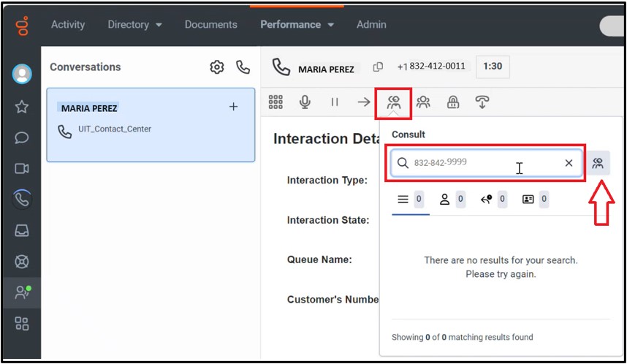Click the plus icon on Maria Perez conversation
This screenshot has width=627, height=364.
click(234, 107)
